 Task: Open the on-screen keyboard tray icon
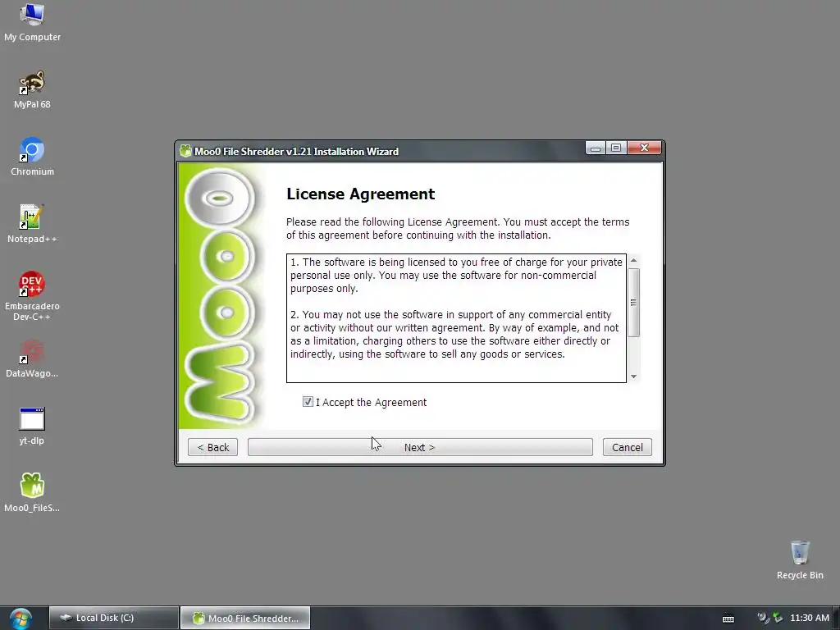[728, 619]
